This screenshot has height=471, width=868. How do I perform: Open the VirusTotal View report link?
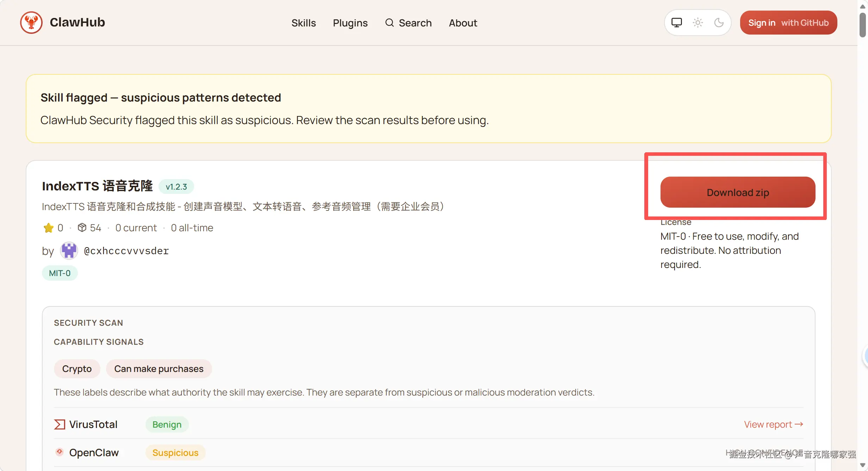(x=774, y=424)
